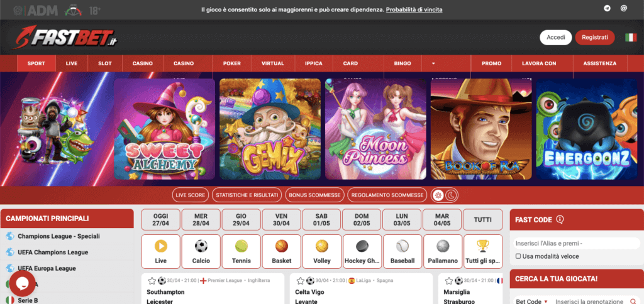Select the Basket sport filter
Viewport: 644px width, 304px height.
tap(281, 251)
